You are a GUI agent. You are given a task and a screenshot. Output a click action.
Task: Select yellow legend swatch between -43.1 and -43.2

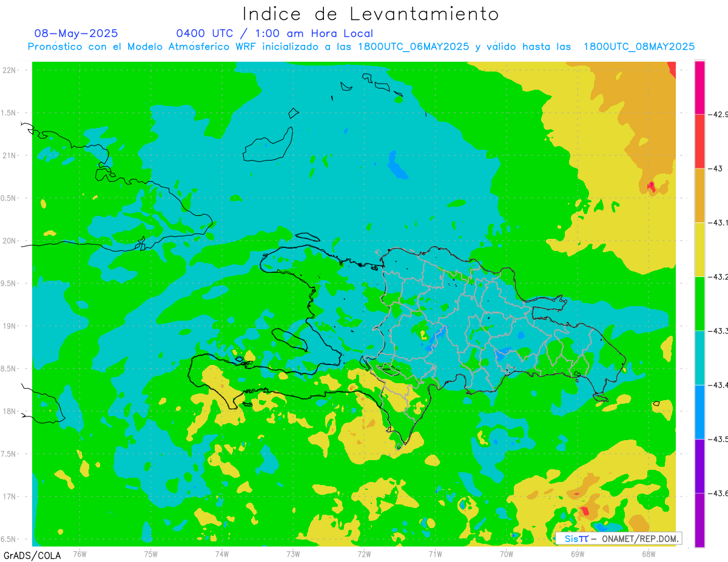[x=699, y=249]
